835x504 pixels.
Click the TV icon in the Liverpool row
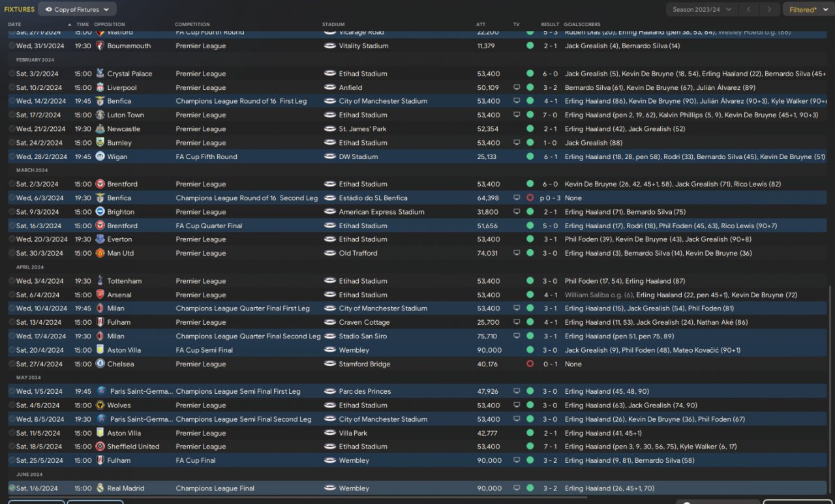[x=517, y=87]
